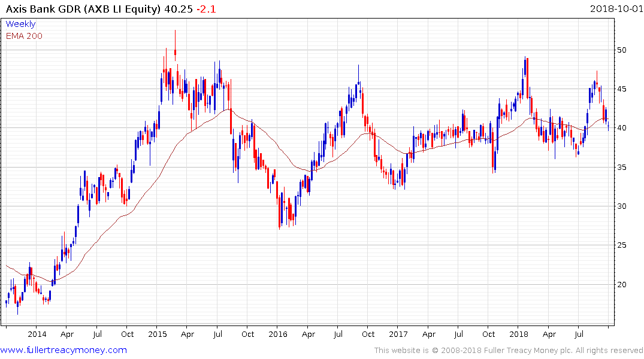Select the 30 price level label

tap(623, 206)
